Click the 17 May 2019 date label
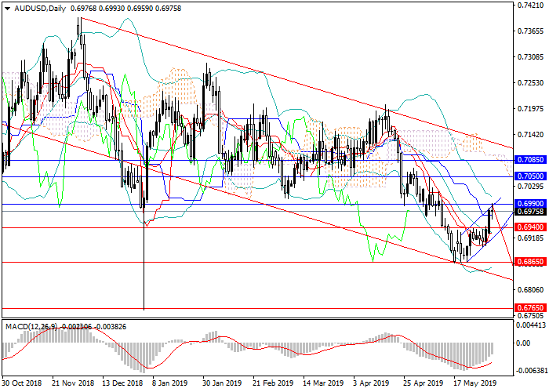The image size is (549, 392). click(473, 385)
